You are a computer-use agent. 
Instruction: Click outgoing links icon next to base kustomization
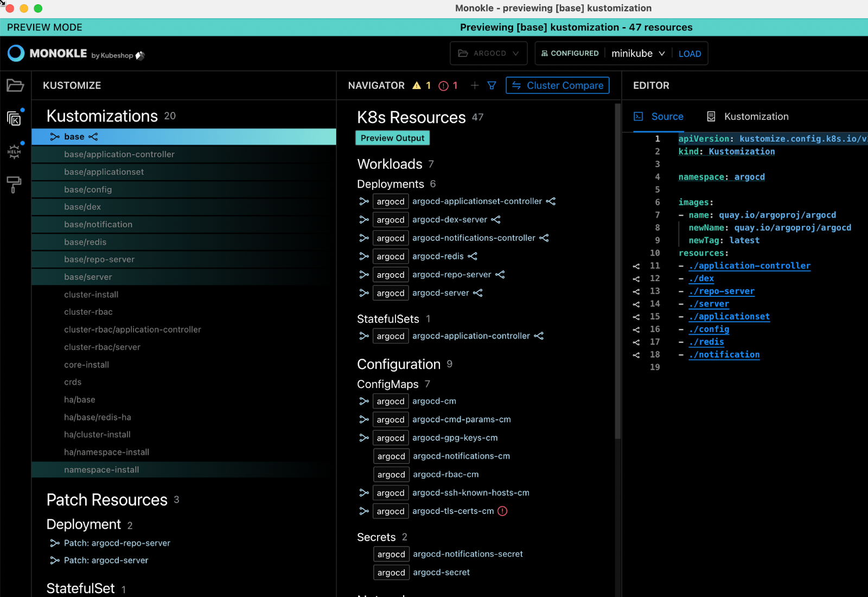93,137
